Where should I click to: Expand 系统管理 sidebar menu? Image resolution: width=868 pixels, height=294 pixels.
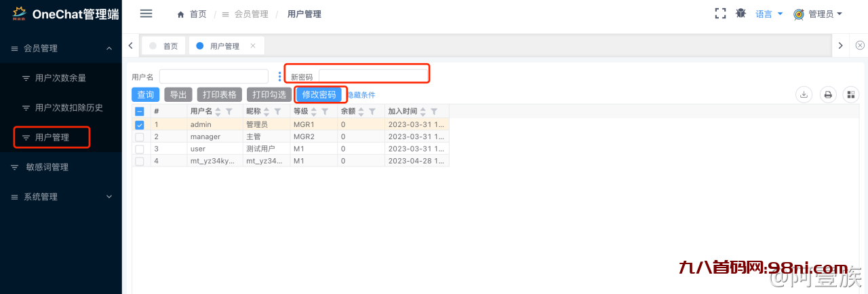61,197
